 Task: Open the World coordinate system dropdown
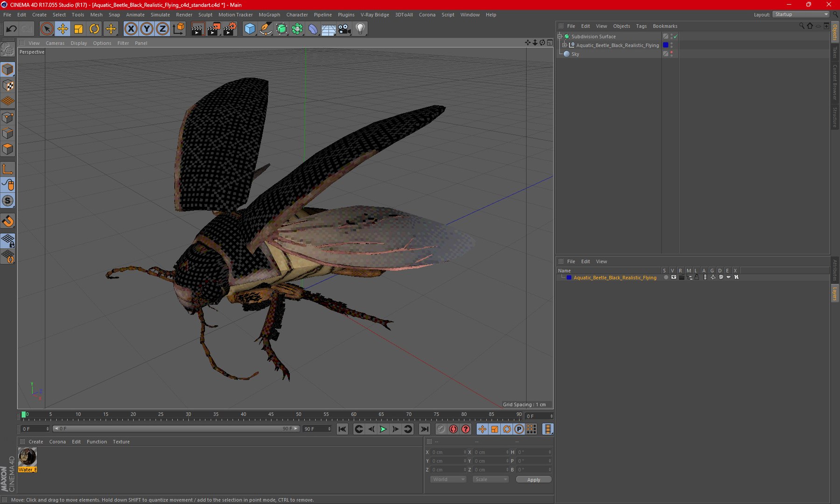tap(448, 479)
